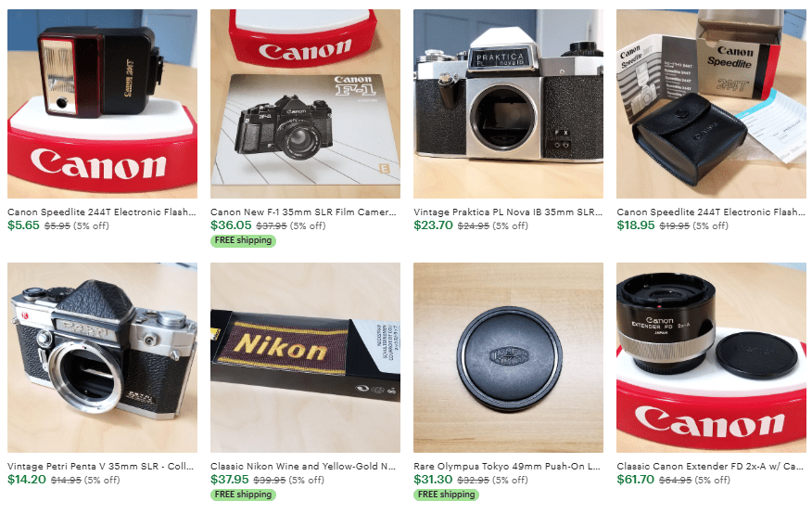Click the Rare Olympus Tokyo 49mm Push-On title
Screen dimensions: 812x514
507,466
